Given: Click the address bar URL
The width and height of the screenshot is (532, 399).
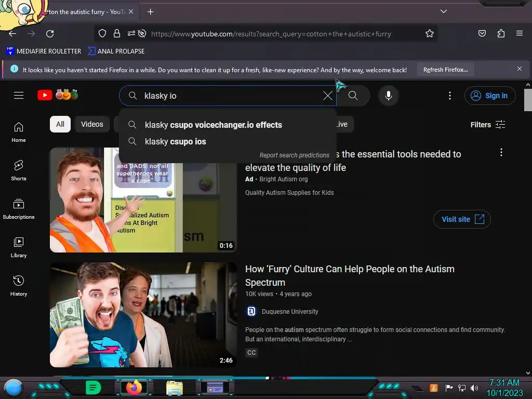Looking at the screenshot, I should 271,34.
